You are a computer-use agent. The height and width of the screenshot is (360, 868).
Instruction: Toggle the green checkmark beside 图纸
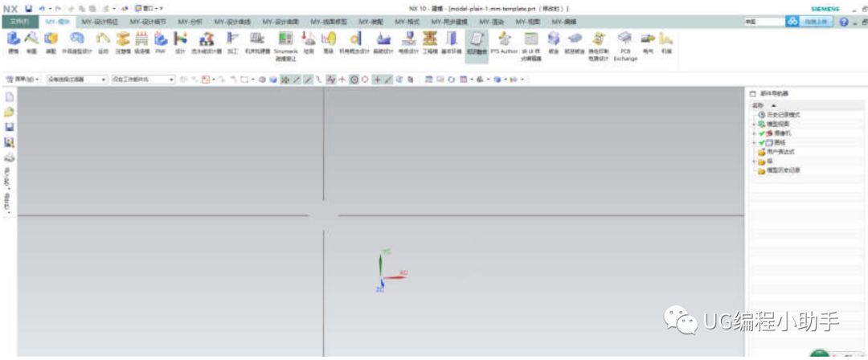[762, 143]
